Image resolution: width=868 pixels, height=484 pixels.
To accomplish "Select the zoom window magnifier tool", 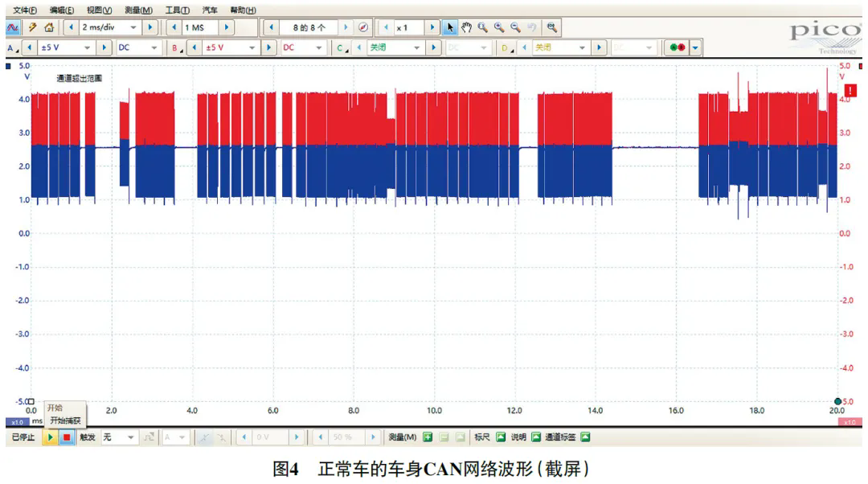I will [x=483, y=27].
